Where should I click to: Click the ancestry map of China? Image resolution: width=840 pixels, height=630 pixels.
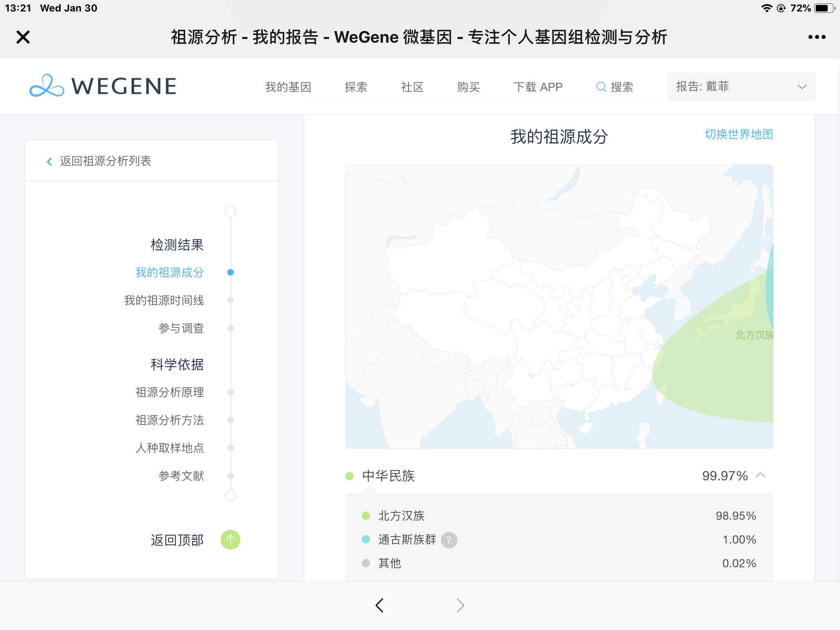(559, 307)
